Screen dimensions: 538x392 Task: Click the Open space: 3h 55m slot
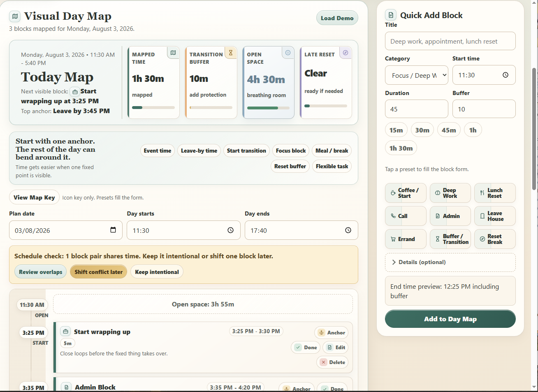[x=203, y=304]
